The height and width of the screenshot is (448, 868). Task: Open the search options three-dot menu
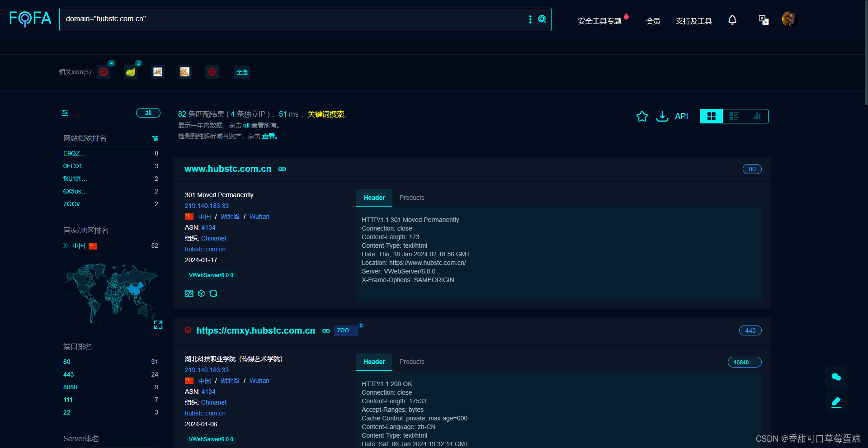click(530, 19)
